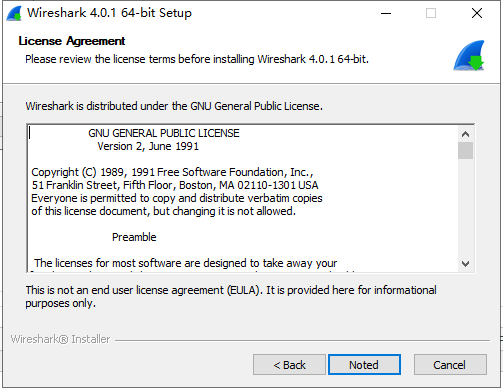
Task: Cancel the Wireshark installation
Action: 450,365
